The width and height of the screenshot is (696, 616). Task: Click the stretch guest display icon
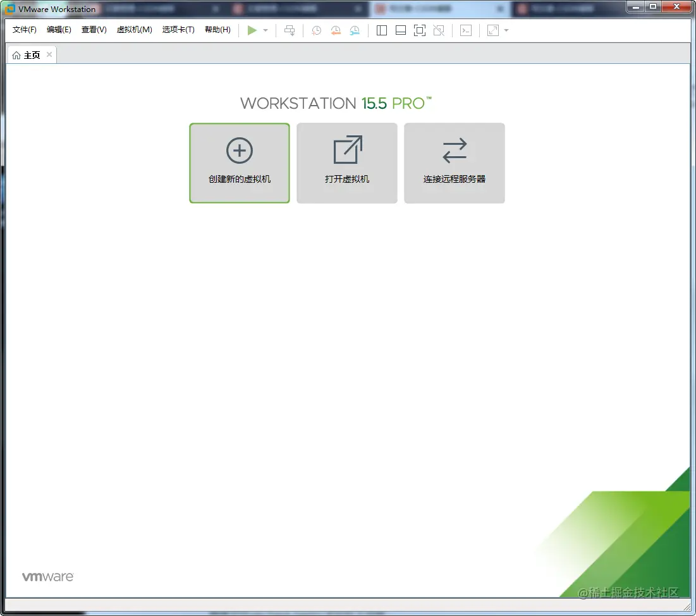(492, 30)
